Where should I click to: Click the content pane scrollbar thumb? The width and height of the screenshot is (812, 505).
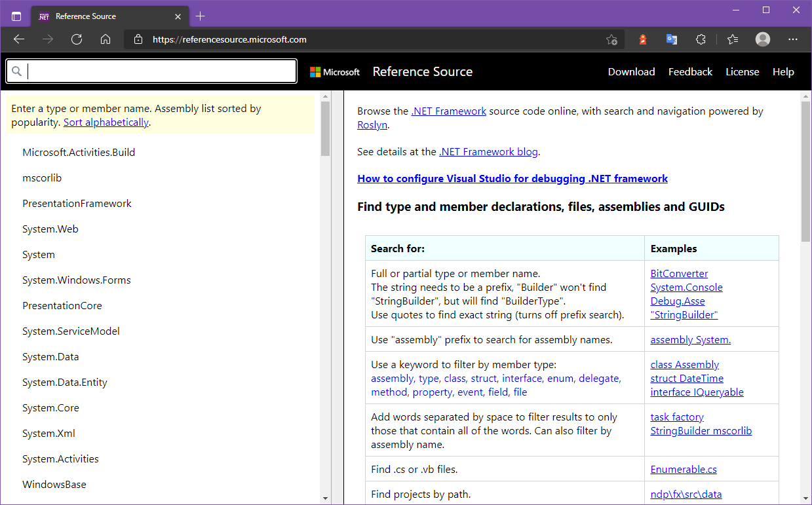(x=805, y=172)
